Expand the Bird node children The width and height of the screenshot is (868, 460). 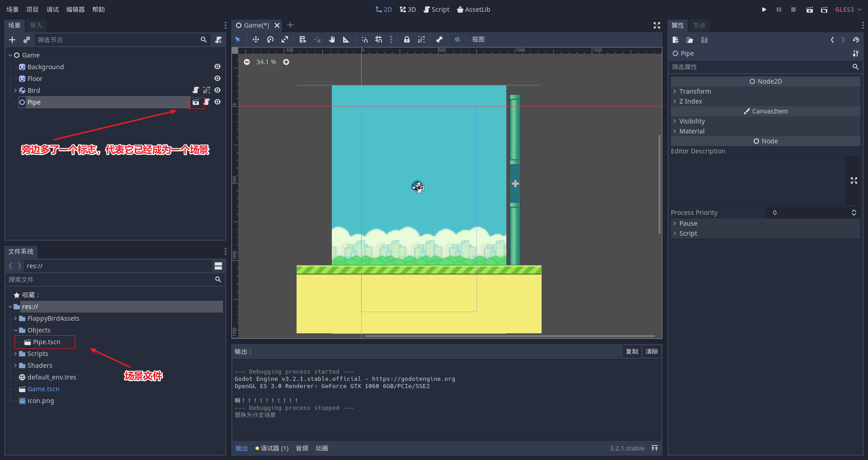point(16,90)
